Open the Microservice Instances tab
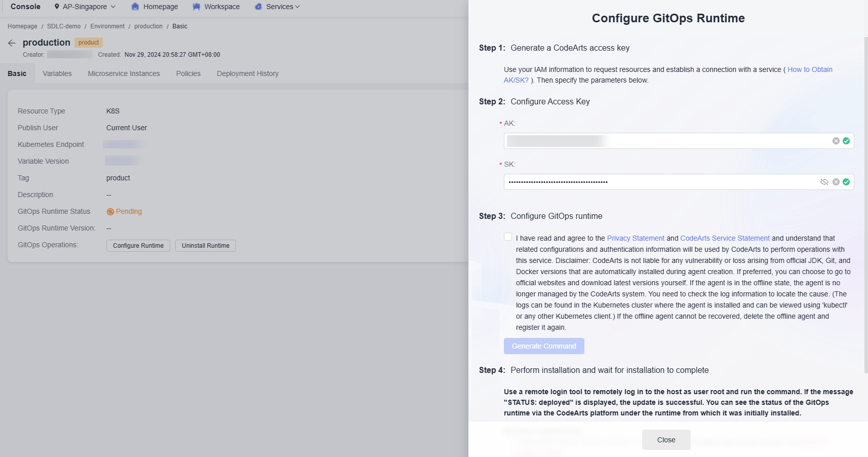Viewport: 868px width, 457px height. coord(124,73)
